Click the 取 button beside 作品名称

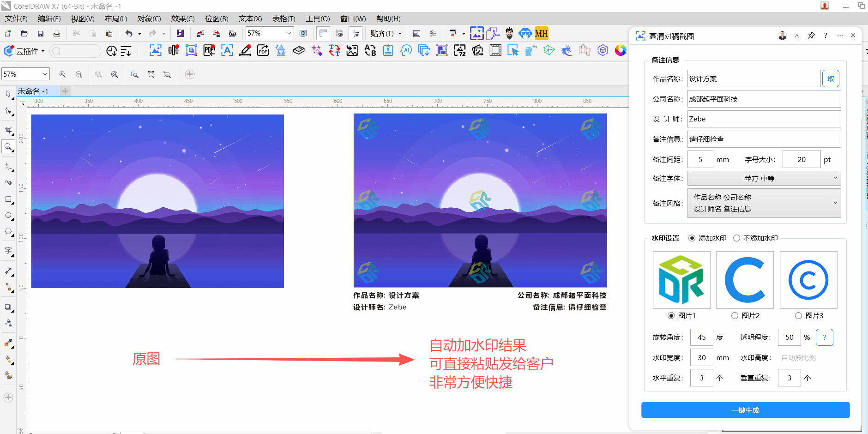[831, 79]
